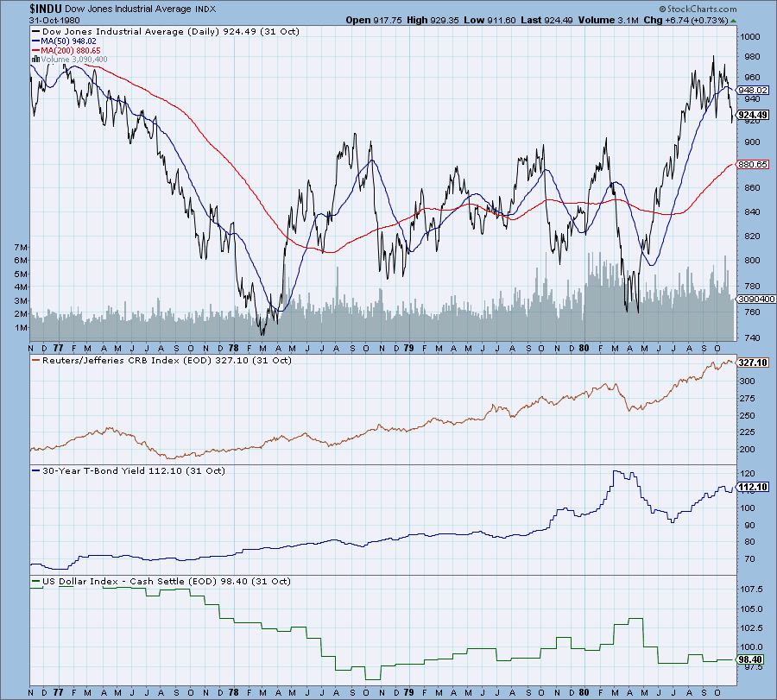
Task: Click the 880.65 MA(200) axis label
Action: [x=753, y=164]
